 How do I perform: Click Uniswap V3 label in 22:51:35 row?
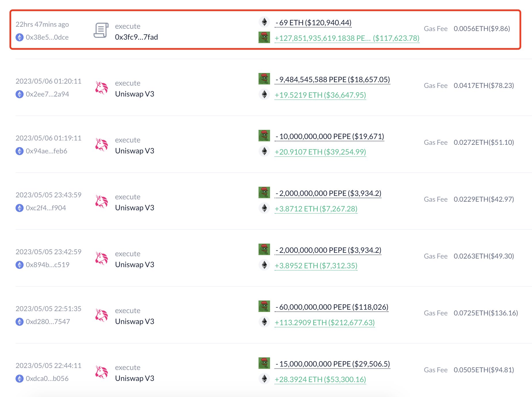coord(135,321)
